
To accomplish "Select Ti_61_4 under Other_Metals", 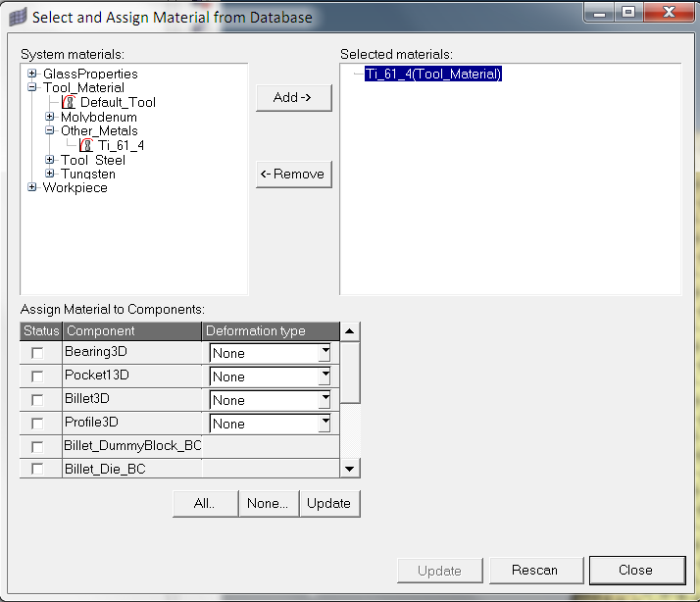I will point(121,145).
